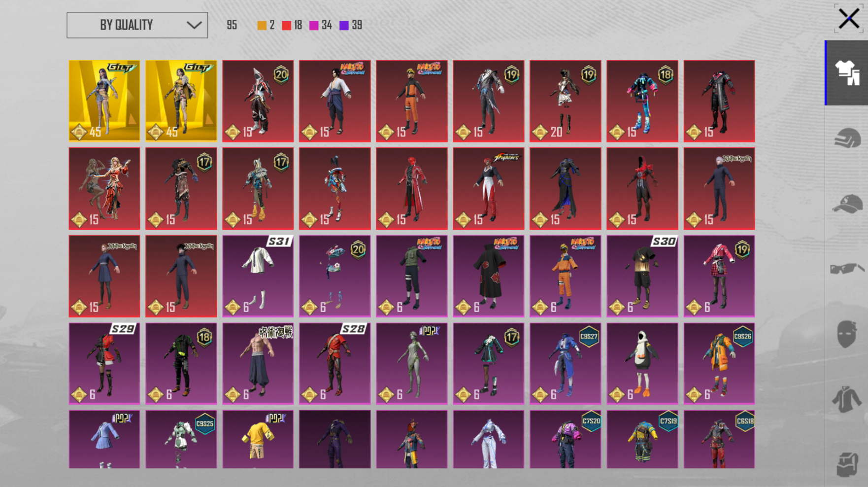868x487 pixels.
Task: Select the dark purple suit outfit
Action: (335, 440)
